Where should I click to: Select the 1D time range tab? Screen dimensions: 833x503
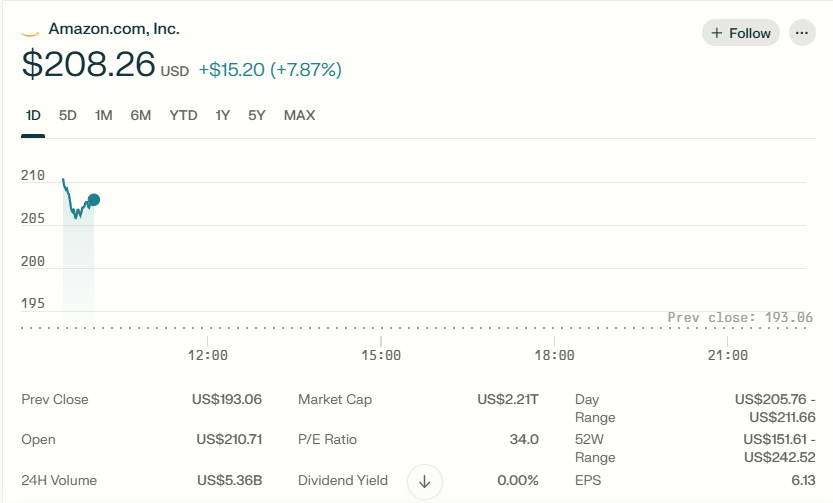click(33, 115)
